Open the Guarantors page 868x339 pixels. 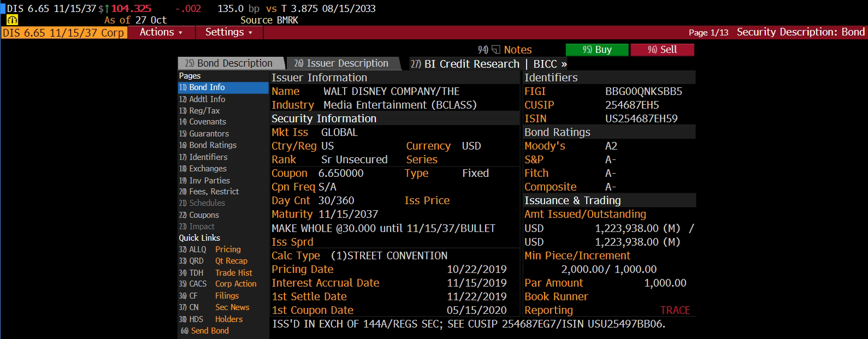204,134
